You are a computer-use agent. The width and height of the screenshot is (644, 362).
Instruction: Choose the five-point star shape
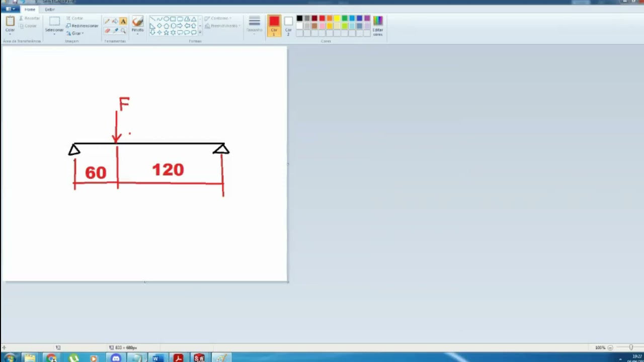[167, 32]
